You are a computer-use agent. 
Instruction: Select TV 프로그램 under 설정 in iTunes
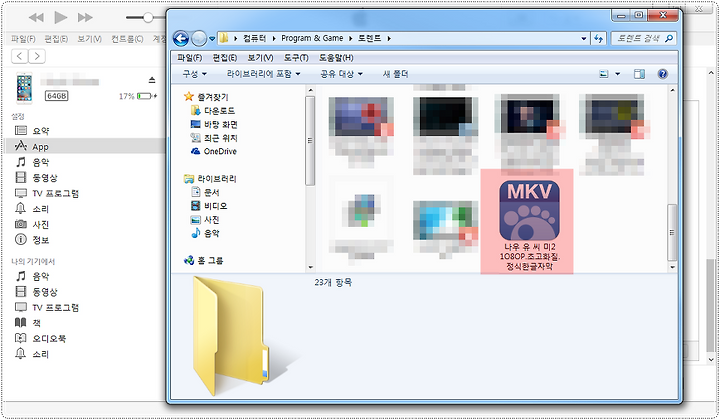(47, 193)
